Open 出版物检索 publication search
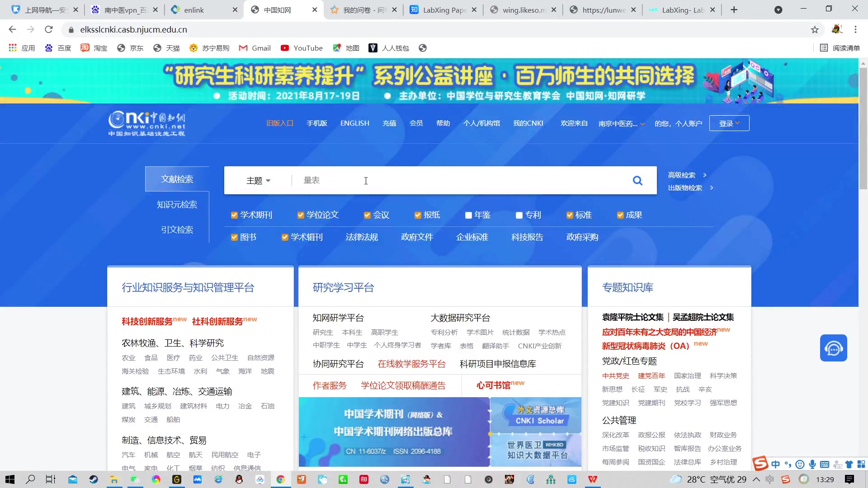Screen dimensions: 868x488 point(691,188)
